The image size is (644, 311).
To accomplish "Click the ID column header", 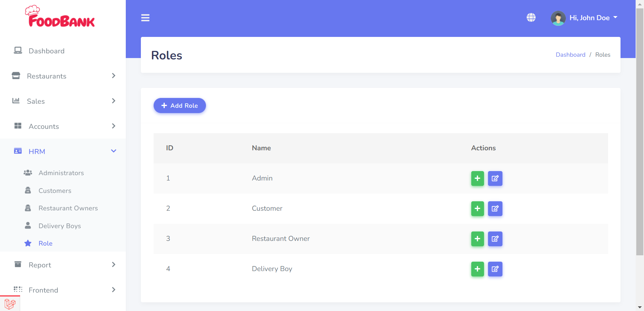I will pos(170,148).
